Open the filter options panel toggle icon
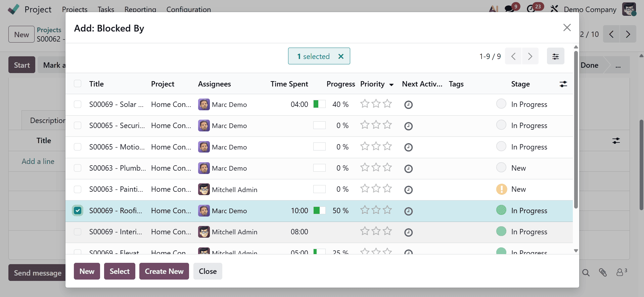644x297 pixels. pos(555,56)
